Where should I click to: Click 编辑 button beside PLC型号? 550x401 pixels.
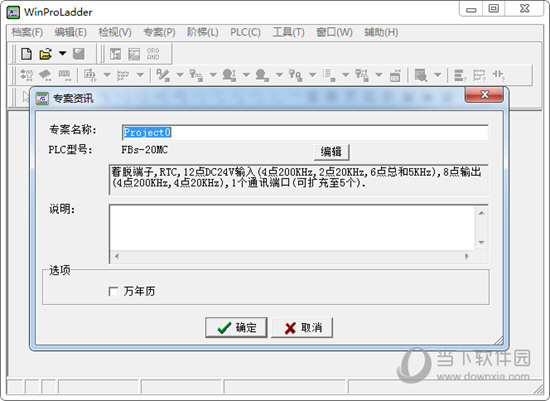[x=331, y=152]
